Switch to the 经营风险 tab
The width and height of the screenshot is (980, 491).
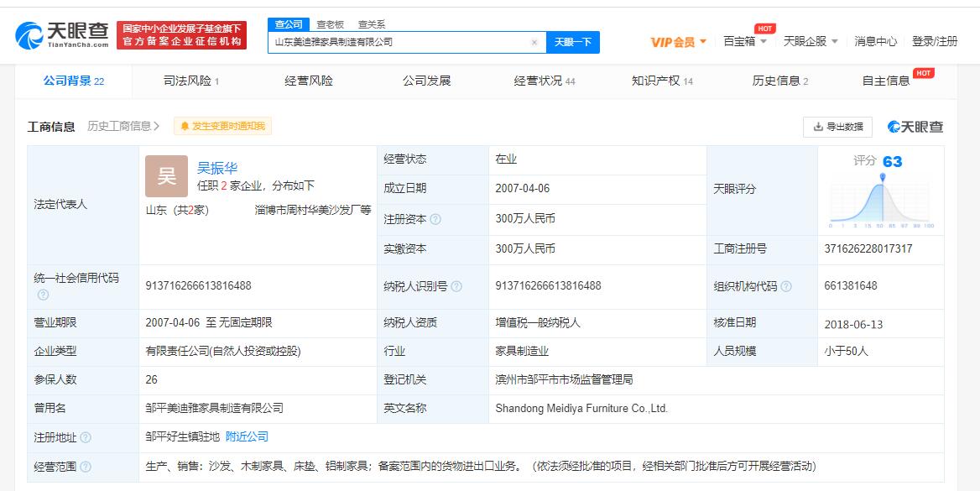309,81
